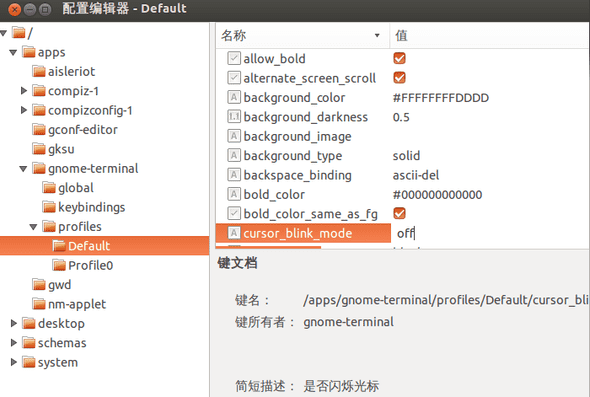Maximize the 配置编辑器 window
The image size is (590, 397).
pos(45,9)
